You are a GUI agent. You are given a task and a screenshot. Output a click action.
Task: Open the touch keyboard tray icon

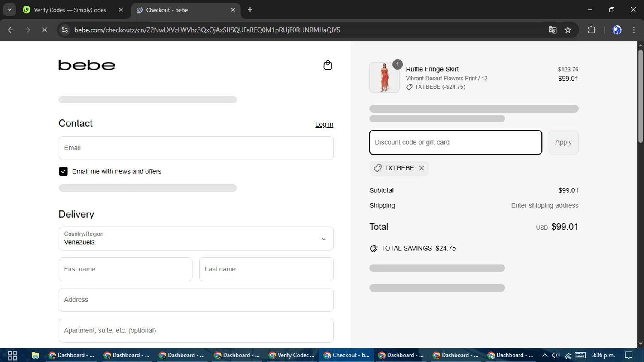[x=580, y=356]
